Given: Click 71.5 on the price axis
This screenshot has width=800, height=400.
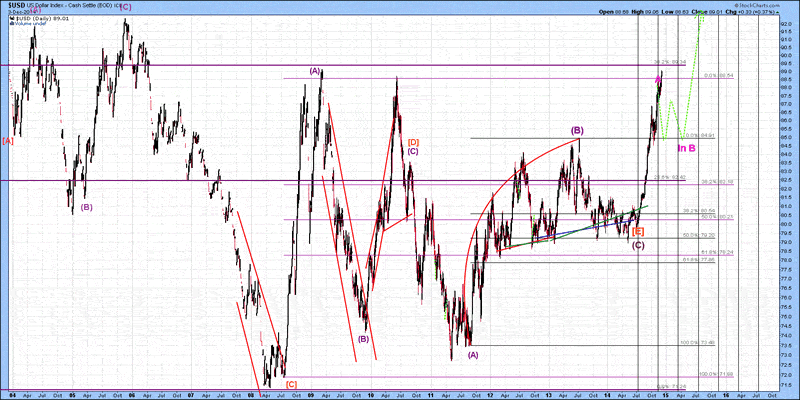Looking at the screenshot, I should point(786,383).
